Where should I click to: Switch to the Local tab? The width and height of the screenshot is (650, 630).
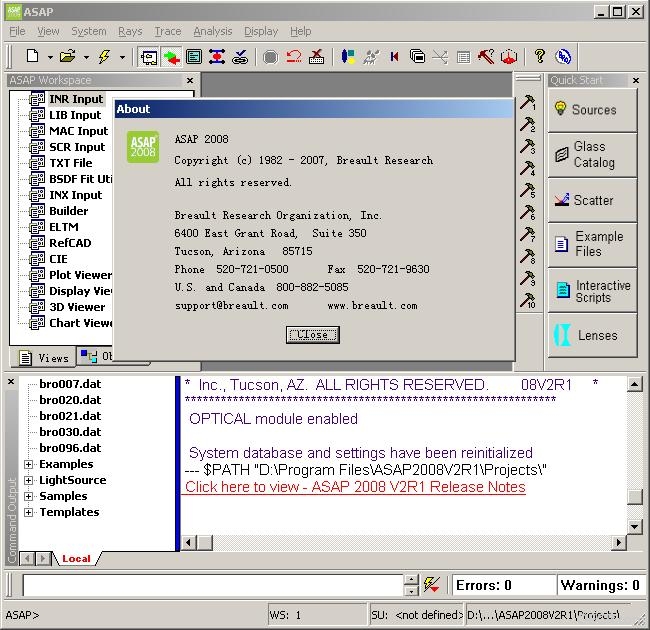(76, 559)
